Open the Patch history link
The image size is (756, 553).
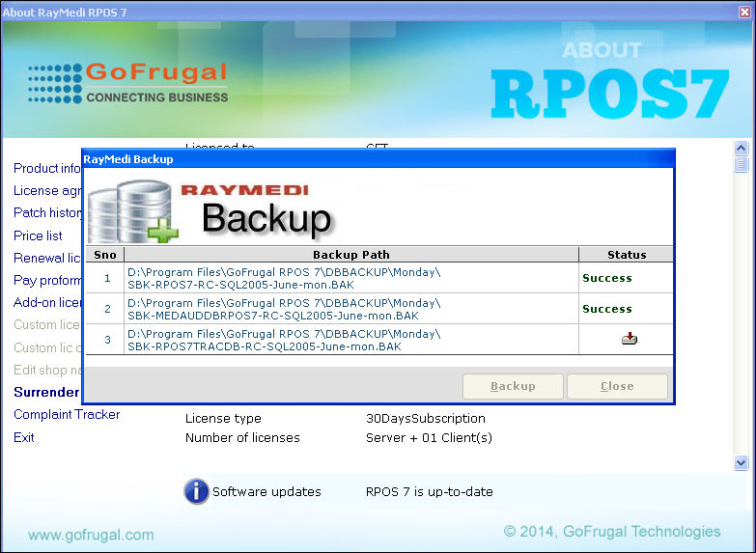point(47,212)
